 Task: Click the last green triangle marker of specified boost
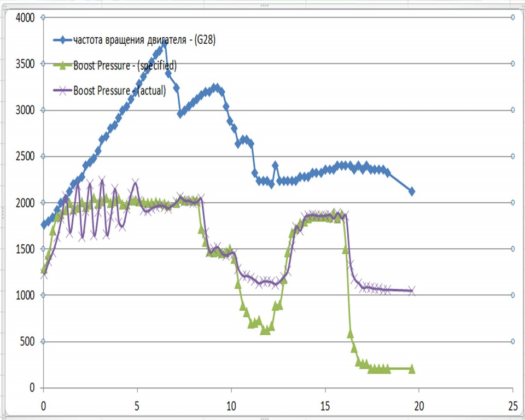click(411, 369)
